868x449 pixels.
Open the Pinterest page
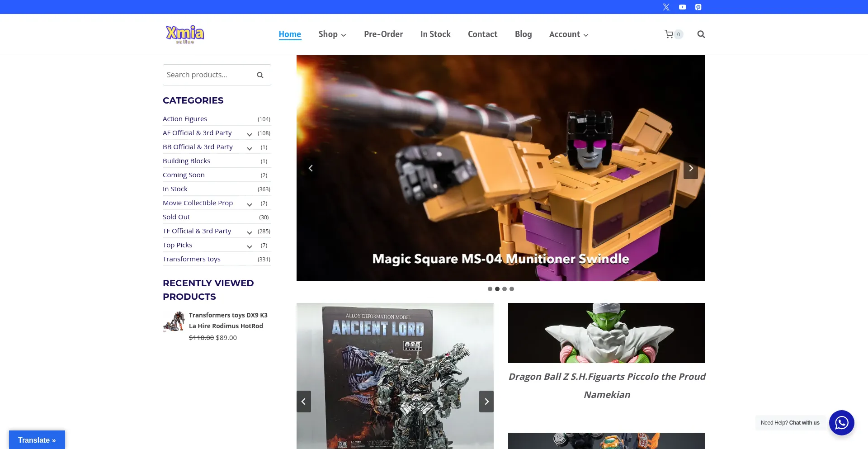point(698,7)
